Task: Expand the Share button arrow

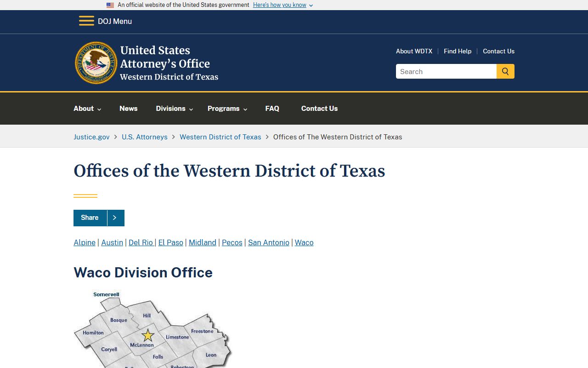Action: (x=115, y=218)
